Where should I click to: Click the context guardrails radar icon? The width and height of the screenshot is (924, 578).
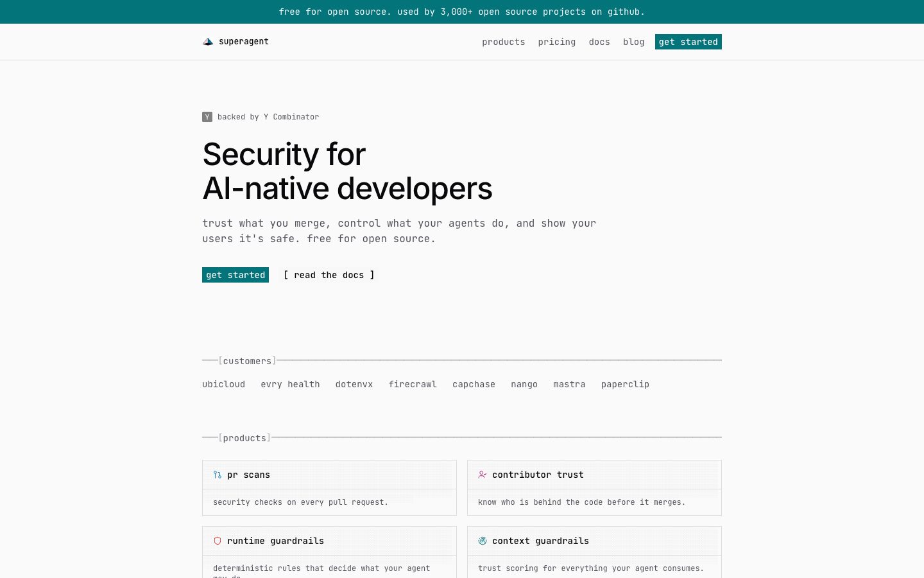coord(483,541)
